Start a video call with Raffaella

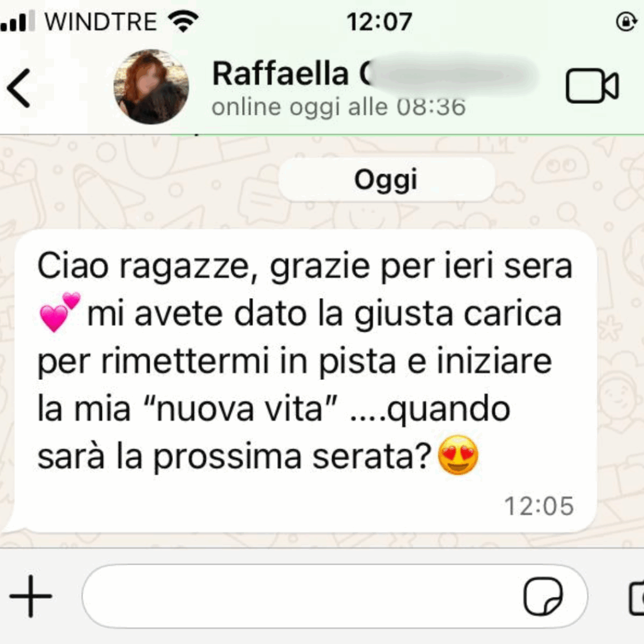pos(592,86)
